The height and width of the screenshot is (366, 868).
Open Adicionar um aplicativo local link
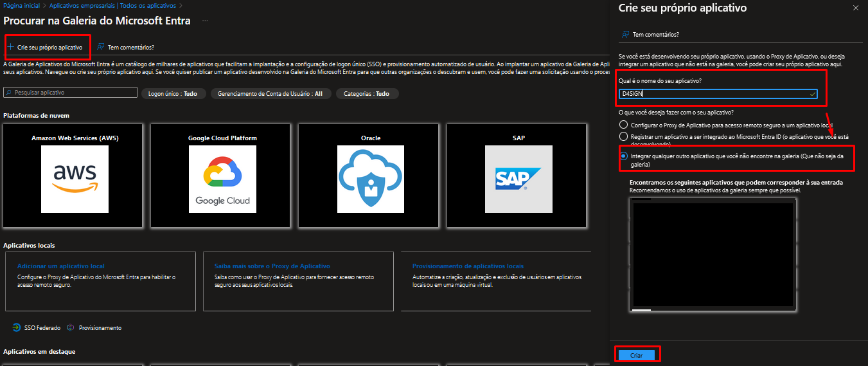tap(61, 266)
